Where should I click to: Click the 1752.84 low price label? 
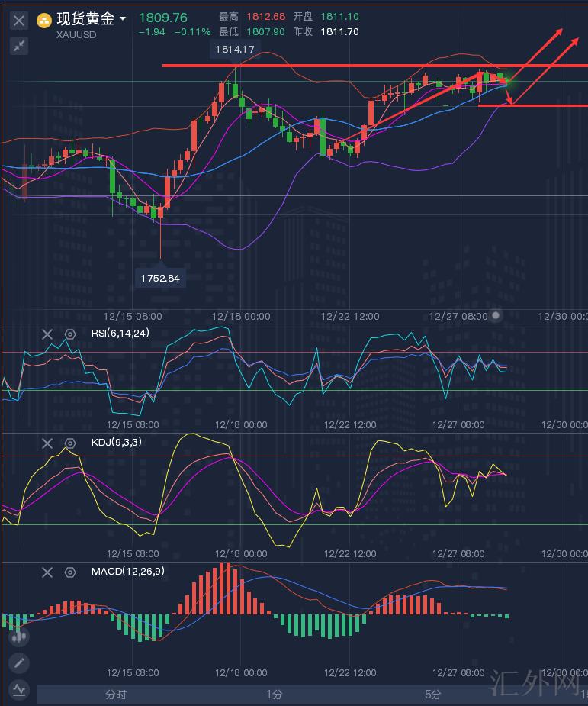pos(160,278)
